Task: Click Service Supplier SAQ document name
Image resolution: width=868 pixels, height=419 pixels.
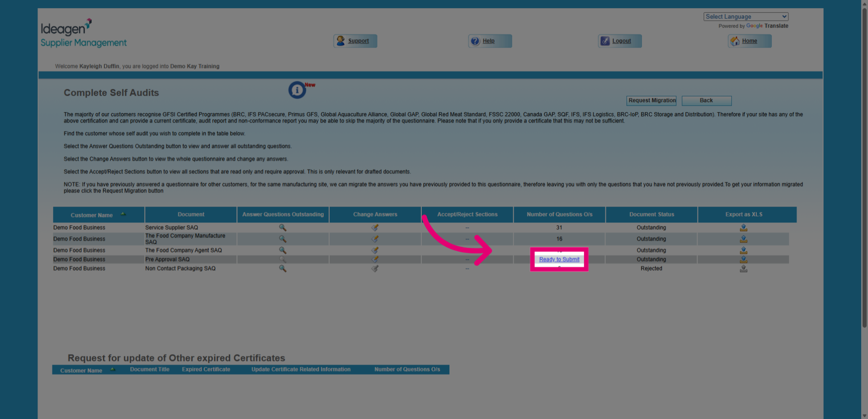Action: click(x=171, y=227)
